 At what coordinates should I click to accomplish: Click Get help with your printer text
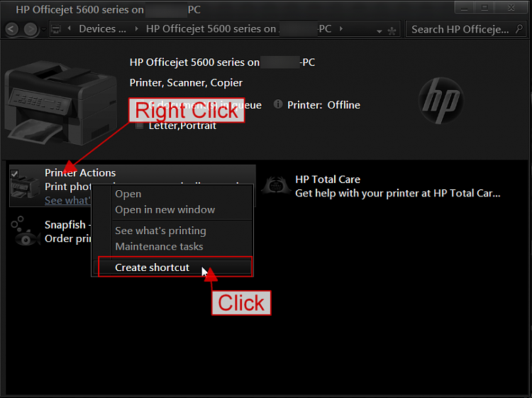(x=398, y=194)
